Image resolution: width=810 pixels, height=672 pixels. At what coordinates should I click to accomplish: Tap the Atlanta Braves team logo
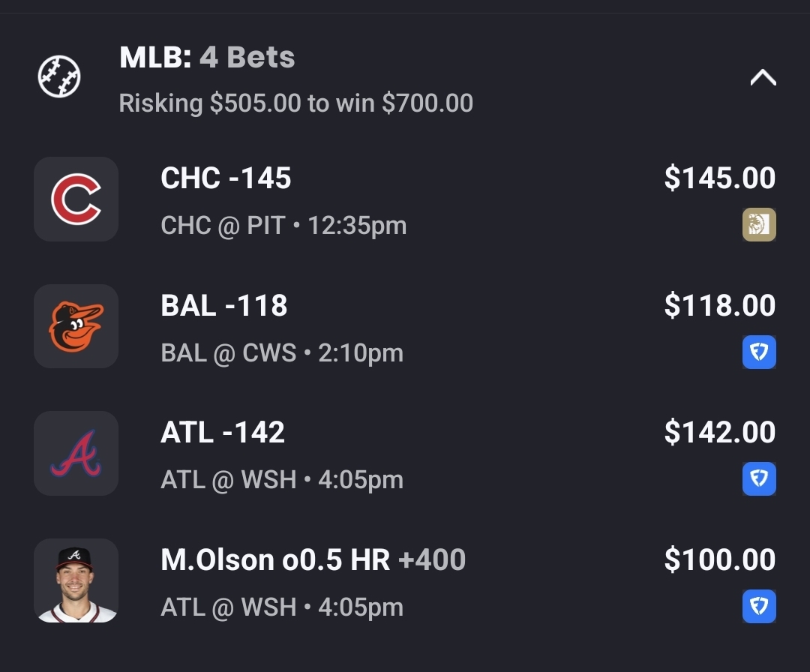pos(76,453)
